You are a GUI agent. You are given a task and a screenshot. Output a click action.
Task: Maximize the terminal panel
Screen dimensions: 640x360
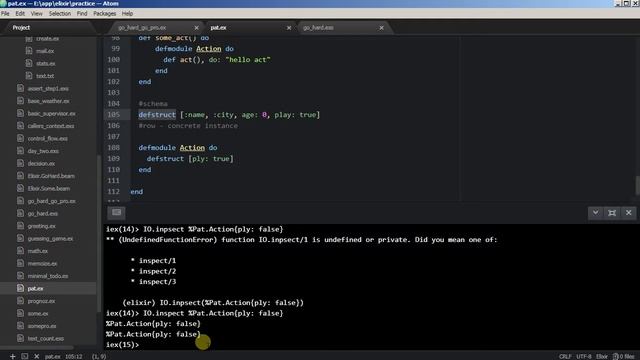[612, 213]
